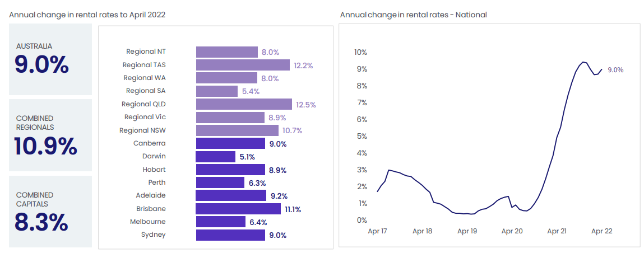Click the Apr 17 axis label

click(x=377, y=231)
